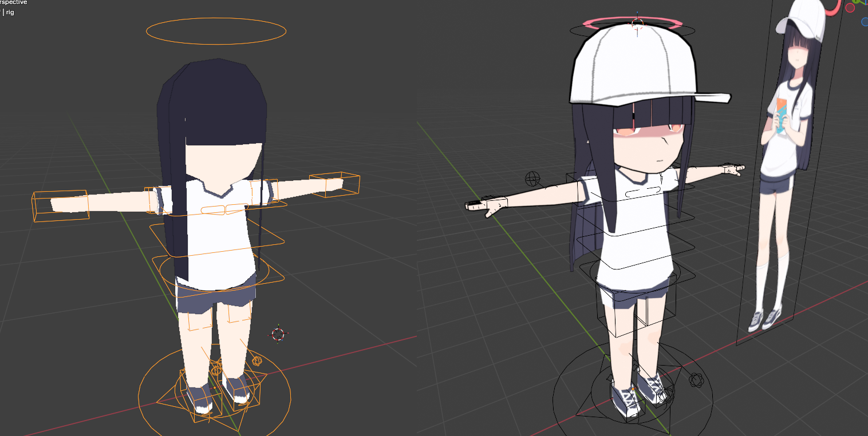The width and height of the screenshot is (868, 436).
Task: Select the sphere empty beside the capped model's arm
Action: coord(533,179)
